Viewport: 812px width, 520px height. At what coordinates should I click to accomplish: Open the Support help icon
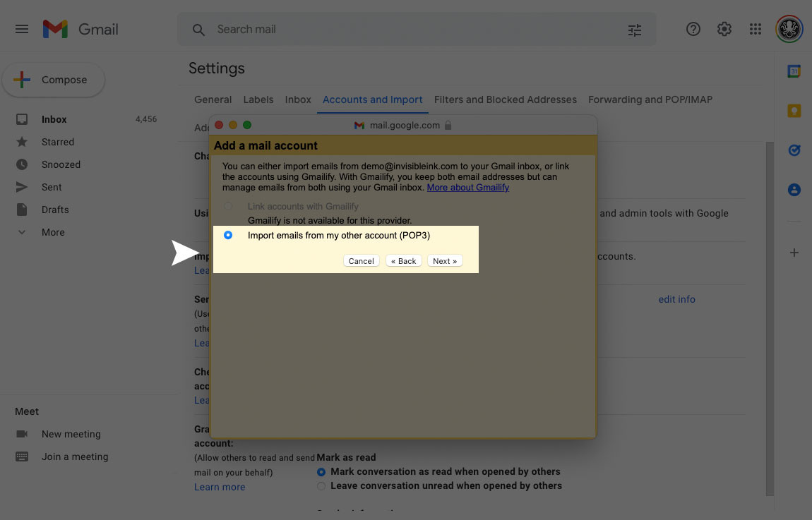(693, 29)
